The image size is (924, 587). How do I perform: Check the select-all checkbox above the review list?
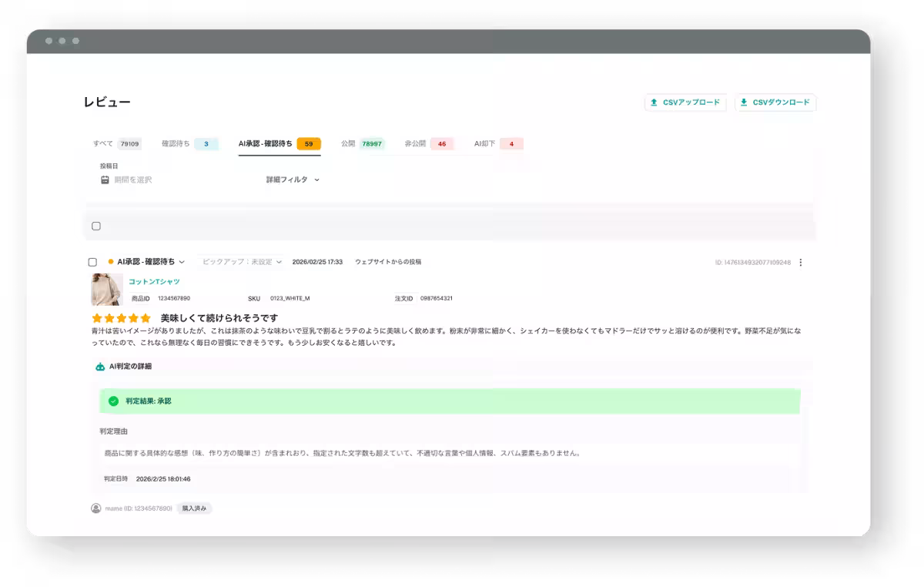pyautogui.click(x=95, y=226)
